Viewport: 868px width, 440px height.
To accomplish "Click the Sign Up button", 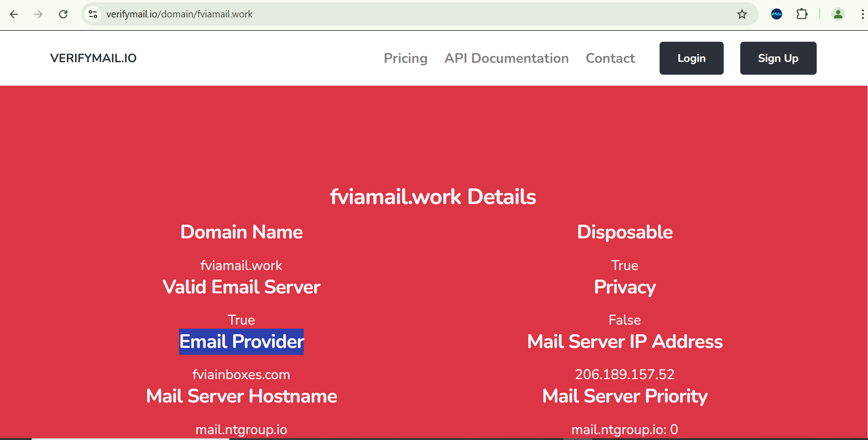I will click(x=778, y=58).
